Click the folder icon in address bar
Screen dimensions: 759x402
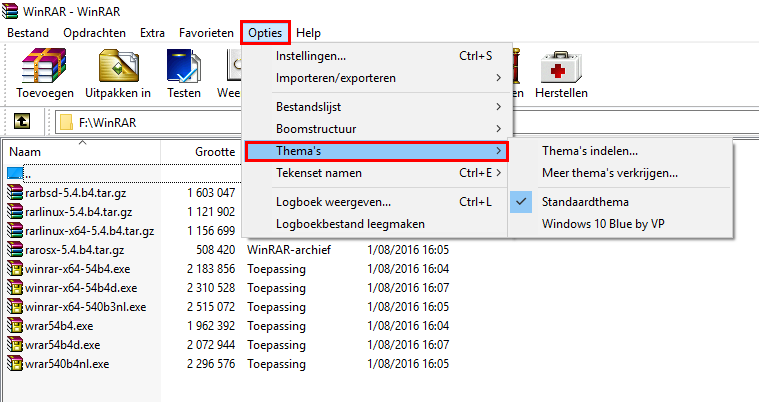tap(66, 123)
